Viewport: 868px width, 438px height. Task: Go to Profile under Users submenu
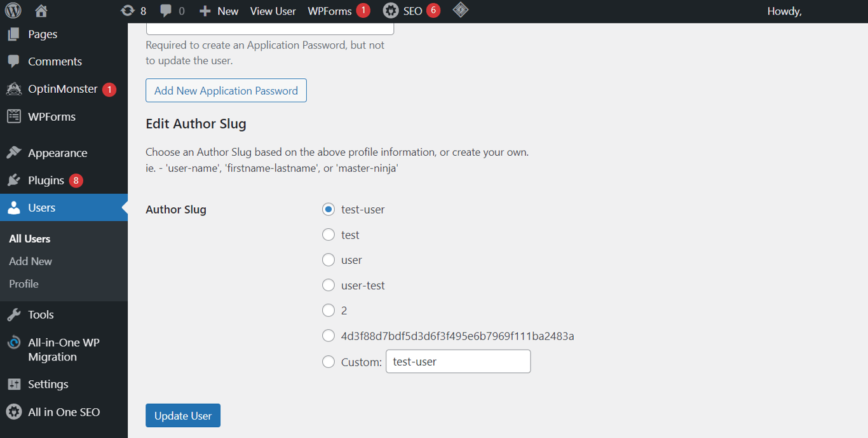24,284
